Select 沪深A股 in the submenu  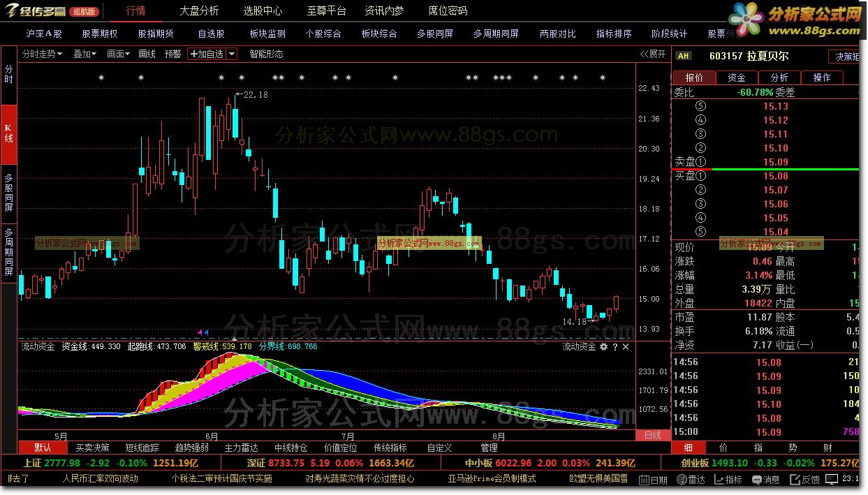point(44,34)
